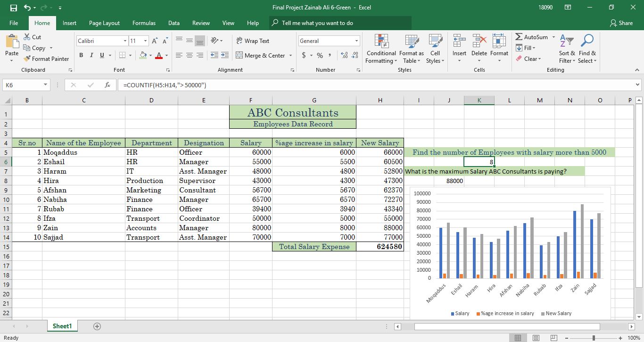Screen dimensions: 644x342
Task: Increase decimal places
Action: click(x=344, y=55)
